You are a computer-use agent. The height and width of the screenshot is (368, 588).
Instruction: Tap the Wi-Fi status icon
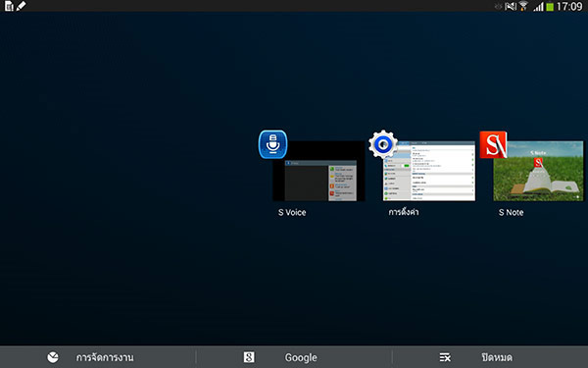point(524,6)
